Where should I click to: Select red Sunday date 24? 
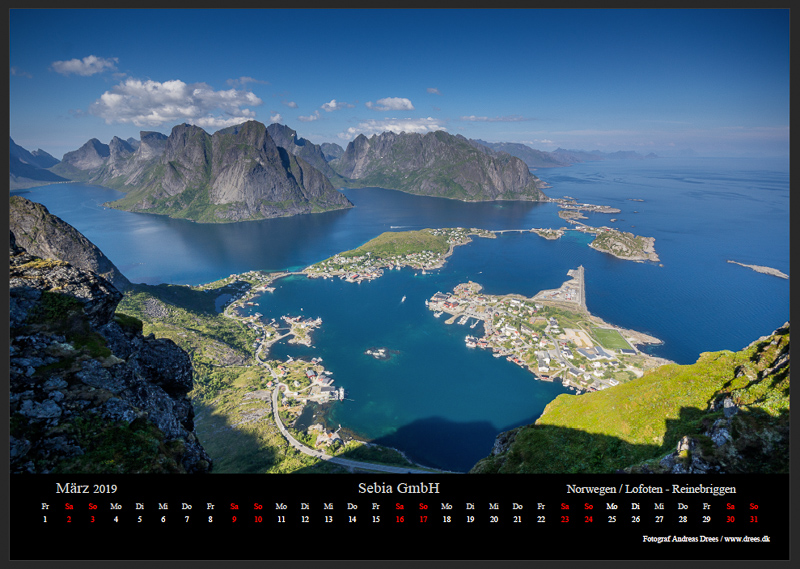[x=588, y=519]
